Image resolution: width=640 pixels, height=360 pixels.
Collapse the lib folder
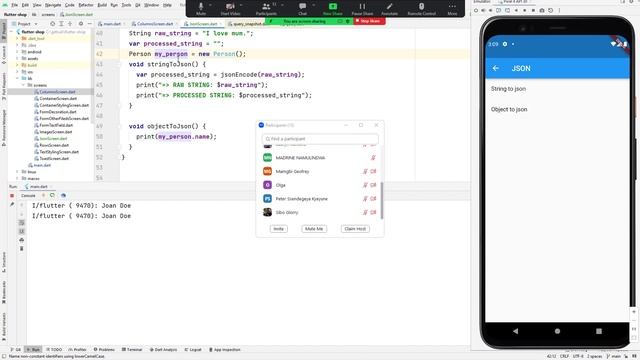click(17, 78)
